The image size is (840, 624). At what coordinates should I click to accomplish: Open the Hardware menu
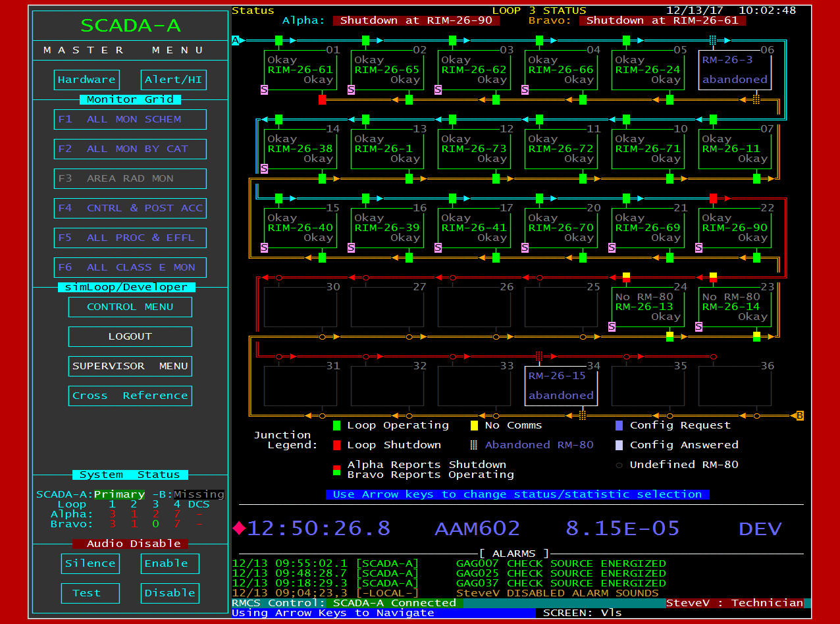click(87, 80)
